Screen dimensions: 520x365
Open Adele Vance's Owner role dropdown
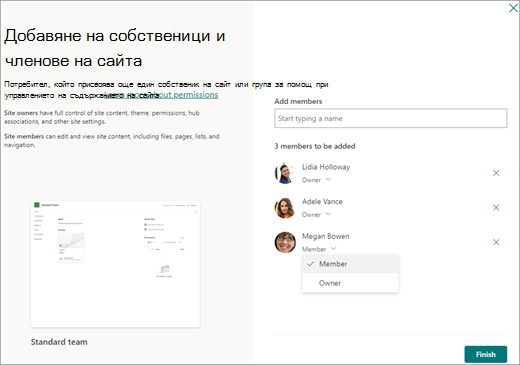[x=316, y=214]
